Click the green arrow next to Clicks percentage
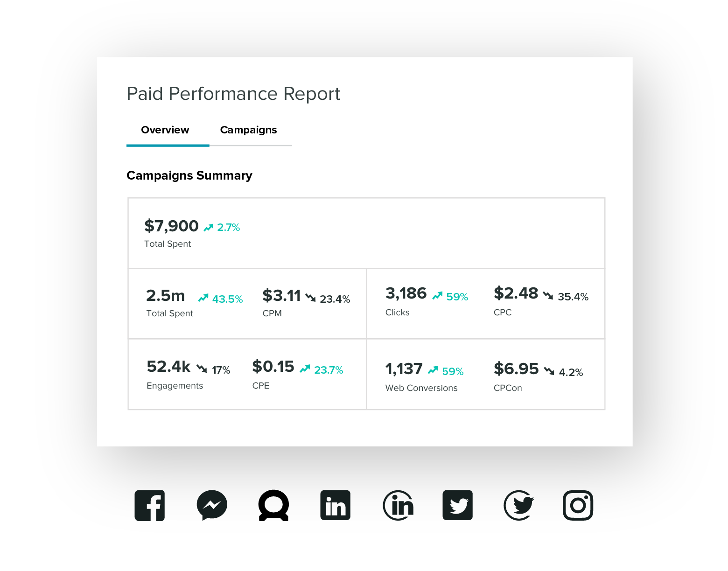Screen dimensions: 728x571 (438, 295)
